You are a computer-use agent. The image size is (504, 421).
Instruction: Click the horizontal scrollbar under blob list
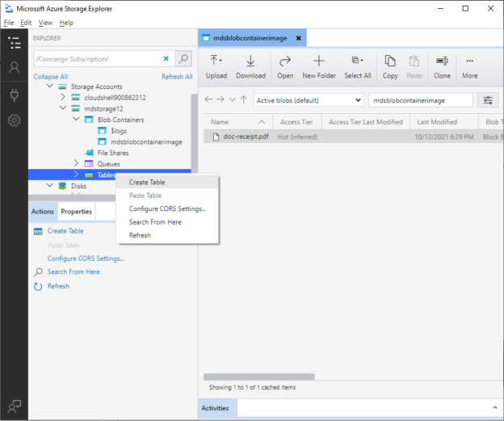pos(259,377)
